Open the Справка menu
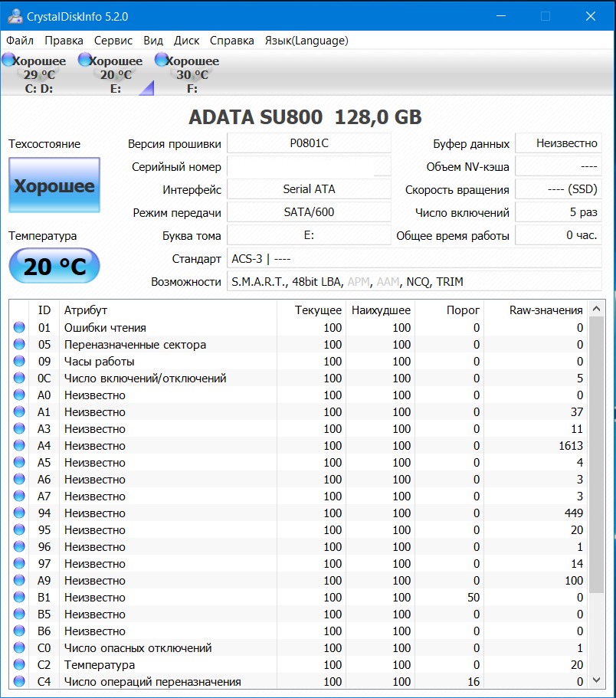This screenshot has height=698, width=616. tap(232, 41)
